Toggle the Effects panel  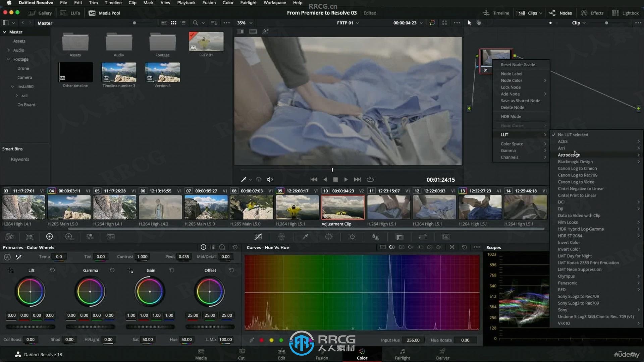[x=592, y=13]
